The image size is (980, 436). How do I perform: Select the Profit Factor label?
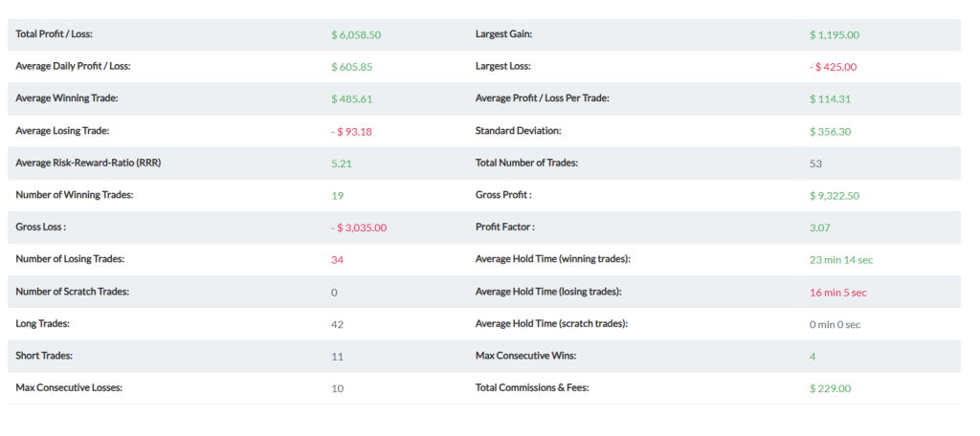[505, 227]
